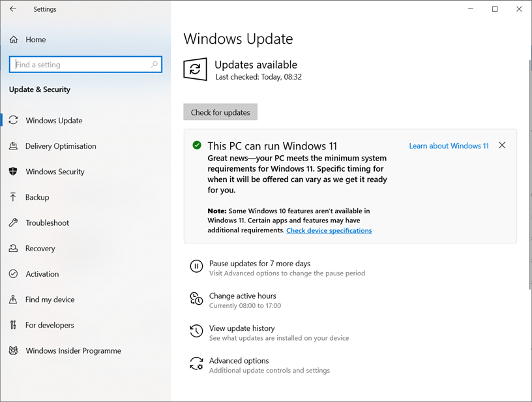
Task: Click the Windows Security shield icon
Action: [x=13, y=172]
